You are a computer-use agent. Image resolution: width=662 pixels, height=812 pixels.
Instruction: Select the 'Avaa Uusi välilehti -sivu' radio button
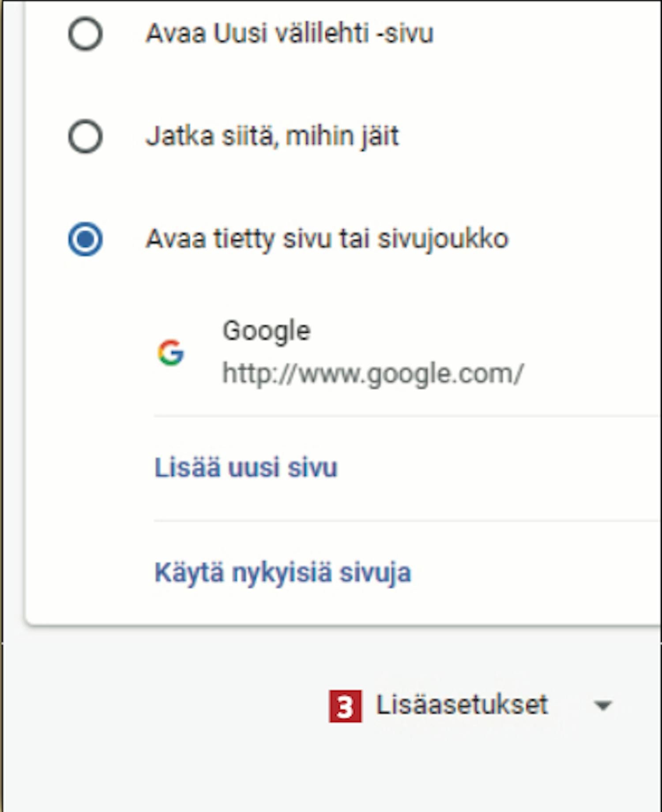tap(86, 34)
